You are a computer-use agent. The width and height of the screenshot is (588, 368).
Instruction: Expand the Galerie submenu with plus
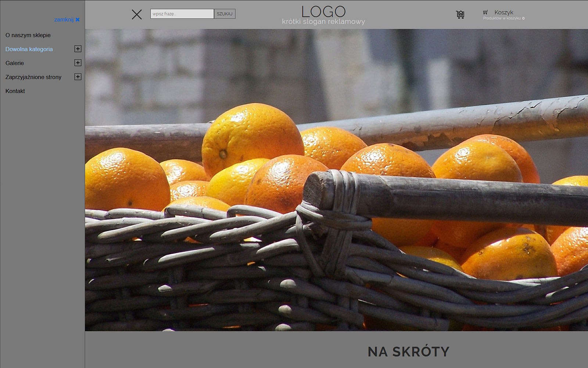[78, 63]
